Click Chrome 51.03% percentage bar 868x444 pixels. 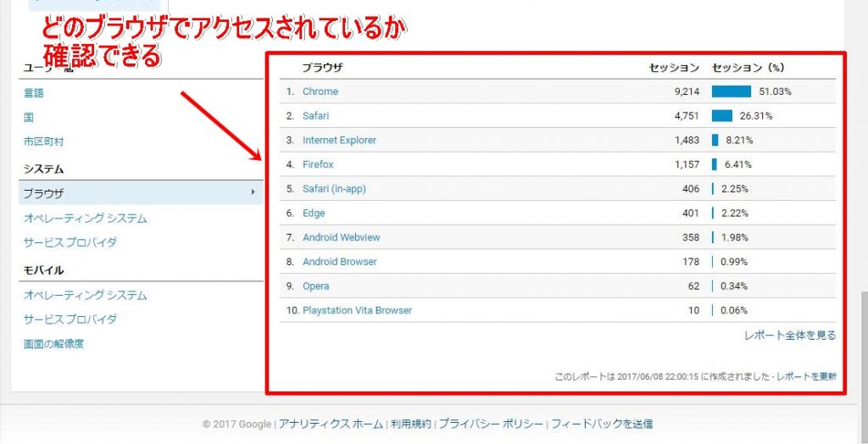732,92
